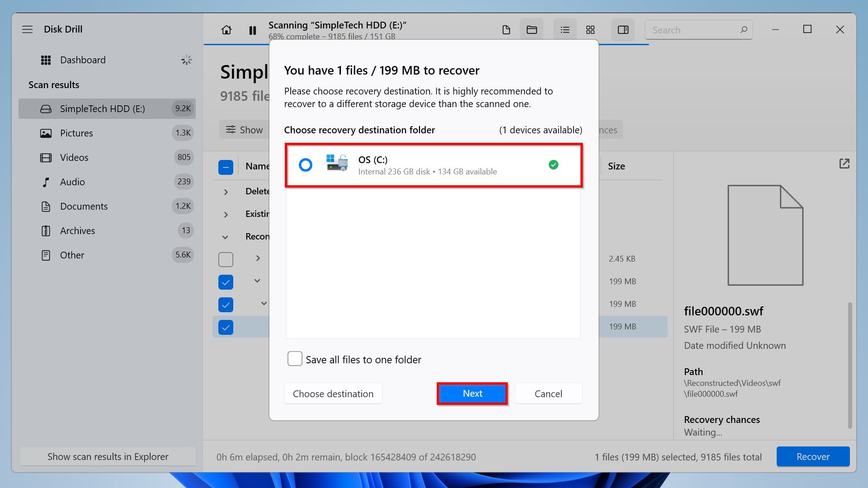
Task: Select SimpleTech HDD (E:) scan result
Action: 107,108
